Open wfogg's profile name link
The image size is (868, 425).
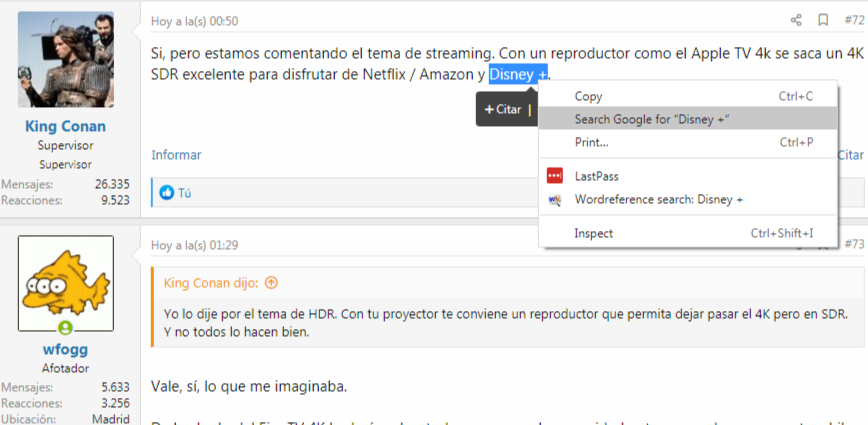click(x=65, y=349)
